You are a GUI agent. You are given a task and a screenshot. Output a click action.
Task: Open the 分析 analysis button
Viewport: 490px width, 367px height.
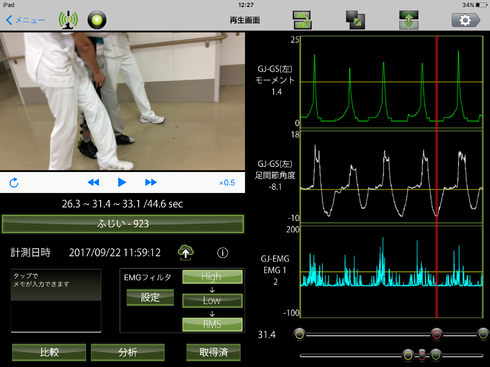coord(128,352)
